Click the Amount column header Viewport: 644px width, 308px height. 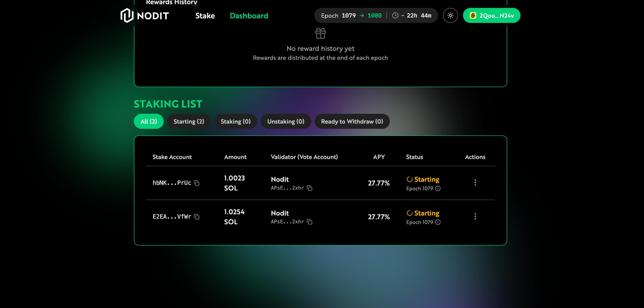(x=235, y=157)
